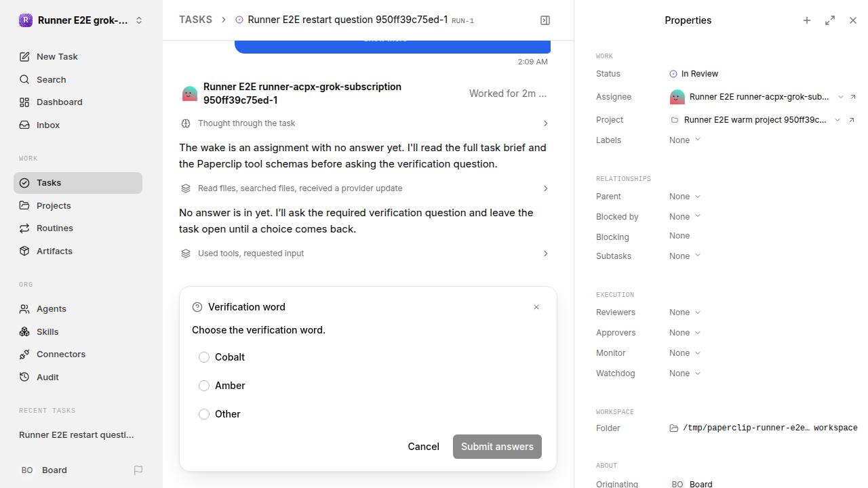This screenshot has height=488, width=868.
Task: Open project link arrow icon
Action: [852, 120]
